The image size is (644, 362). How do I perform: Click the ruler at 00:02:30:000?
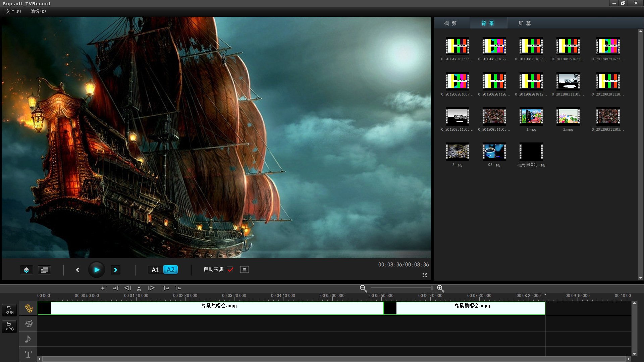click(185, 296)
